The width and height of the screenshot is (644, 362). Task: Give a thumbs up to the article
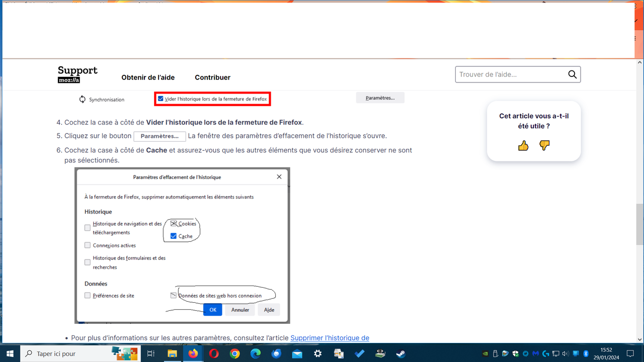point(523,146)
